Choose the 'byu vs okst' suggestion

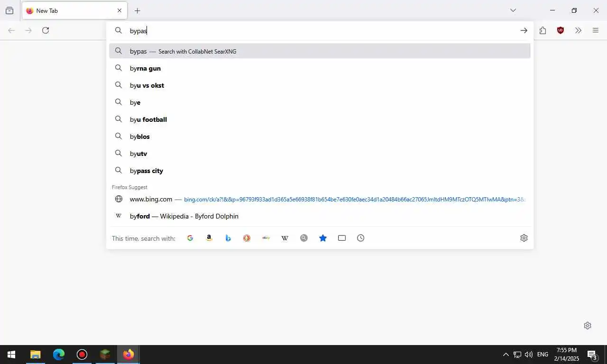[320, 85]
